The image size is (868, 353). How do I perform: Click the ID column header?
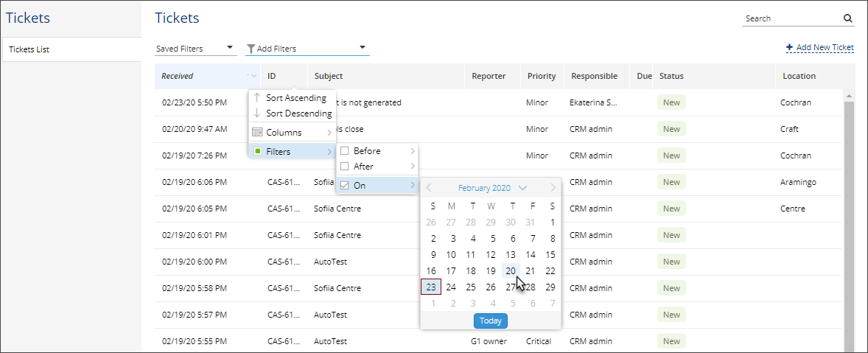(x=284, y=77)
